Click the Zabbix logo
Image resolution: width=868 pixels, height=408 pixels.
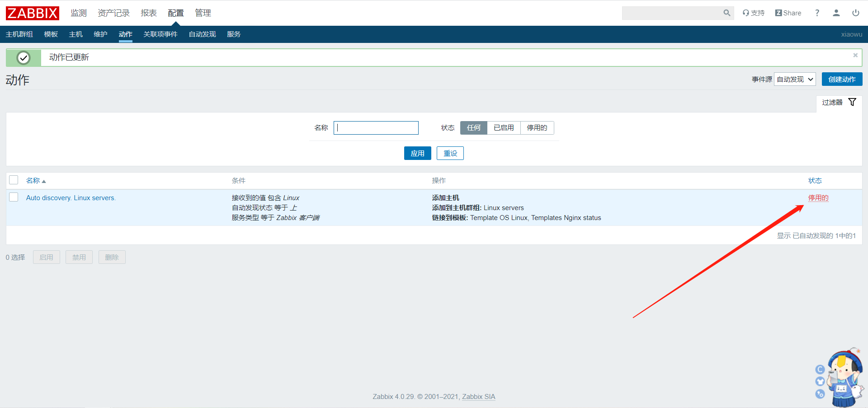point(33,13)
